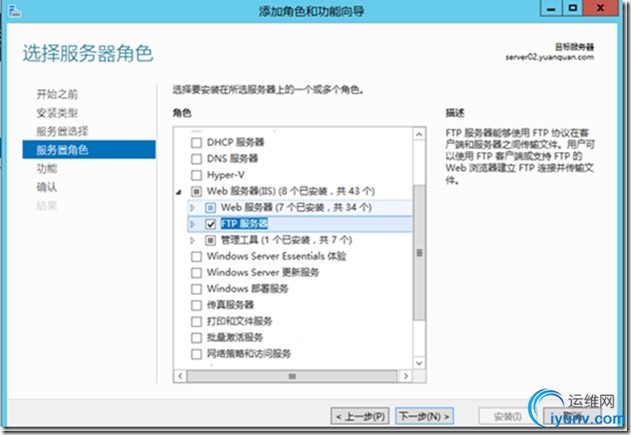Uncheck the FTP 服务器 checkbox
631x435 pixels.
click(210, 224)
